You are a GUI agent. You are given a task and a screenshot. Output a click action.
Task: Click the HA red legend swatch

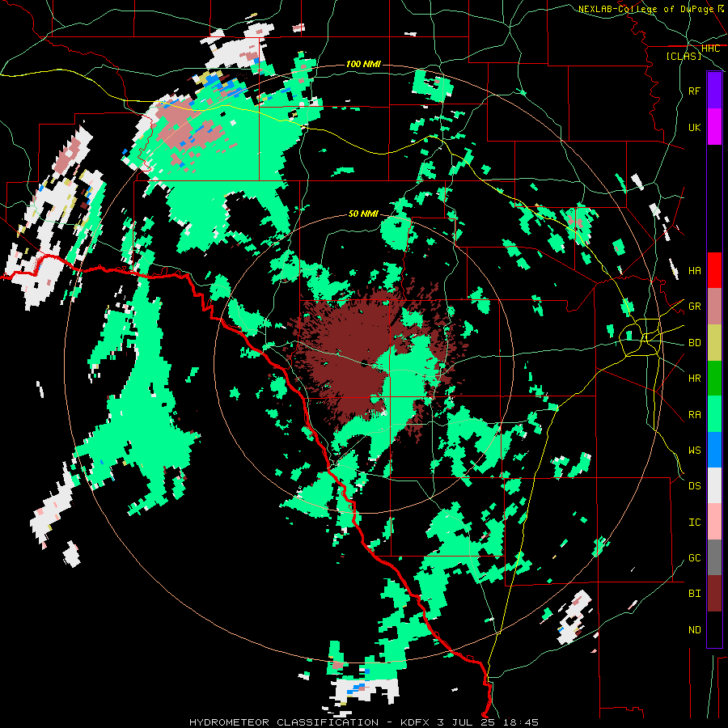(714, 270)
